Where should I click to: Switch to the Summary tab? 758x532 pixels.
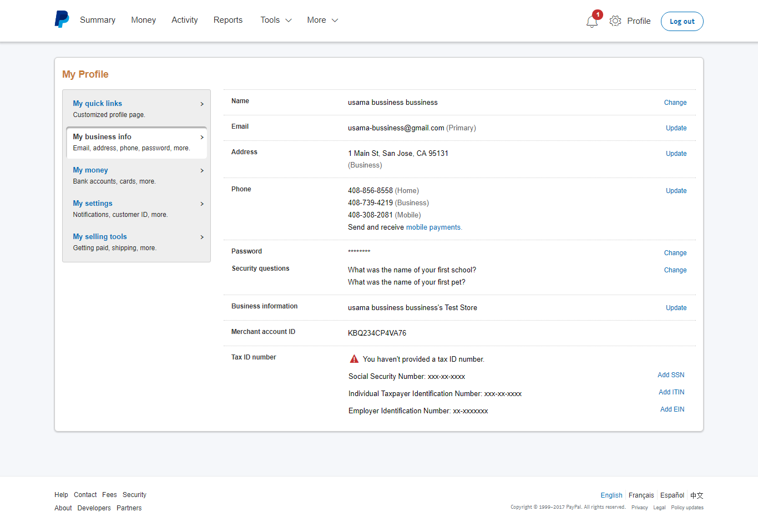click(97, 19)
